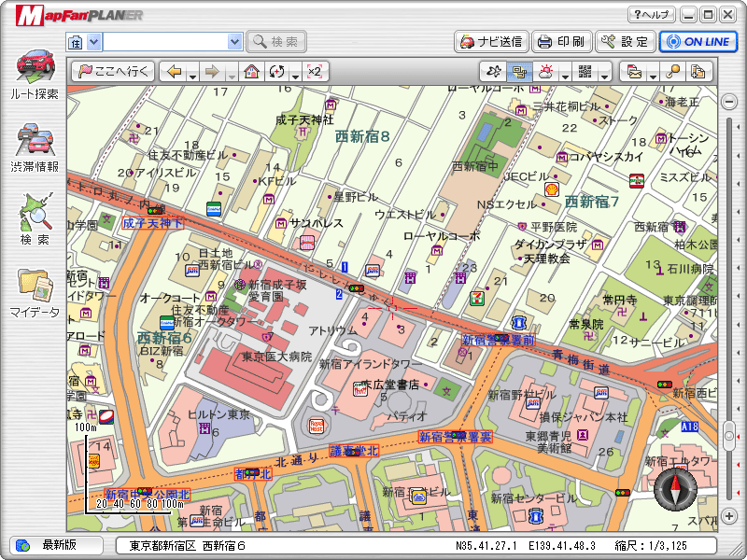Click the 成子天神社 shrine label
The height and width of the screenshot is (560, 747).
coord(305,120)
